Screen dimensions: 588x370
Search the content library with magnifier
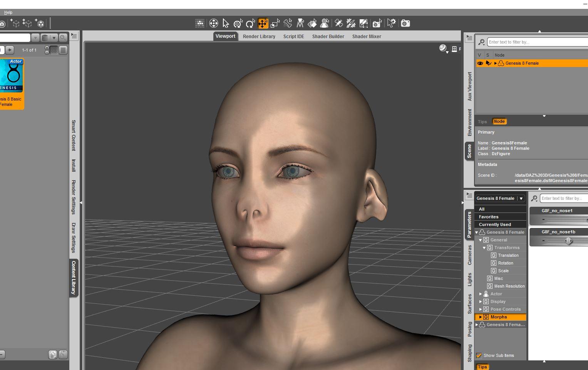tap(63, 37)
